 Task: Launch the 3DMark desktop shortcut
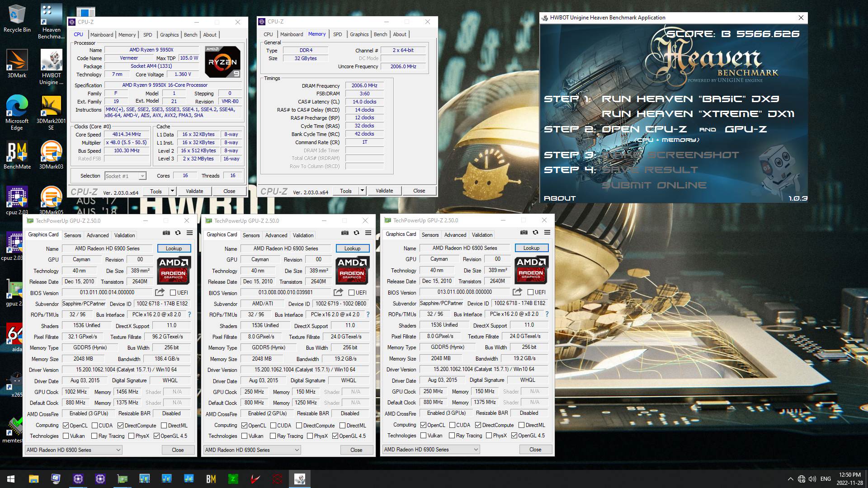click(x=17, y=63)
